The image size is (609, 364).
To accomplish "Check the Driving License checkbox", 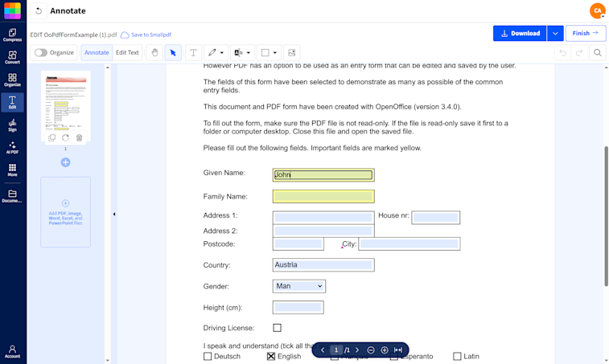I will [277, 328].
